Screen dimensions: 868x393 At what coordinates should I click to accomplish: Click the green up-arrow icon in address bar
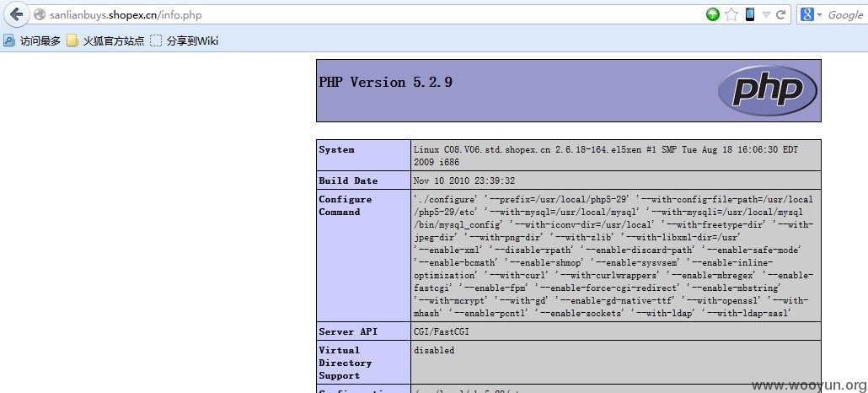[712, 15]
